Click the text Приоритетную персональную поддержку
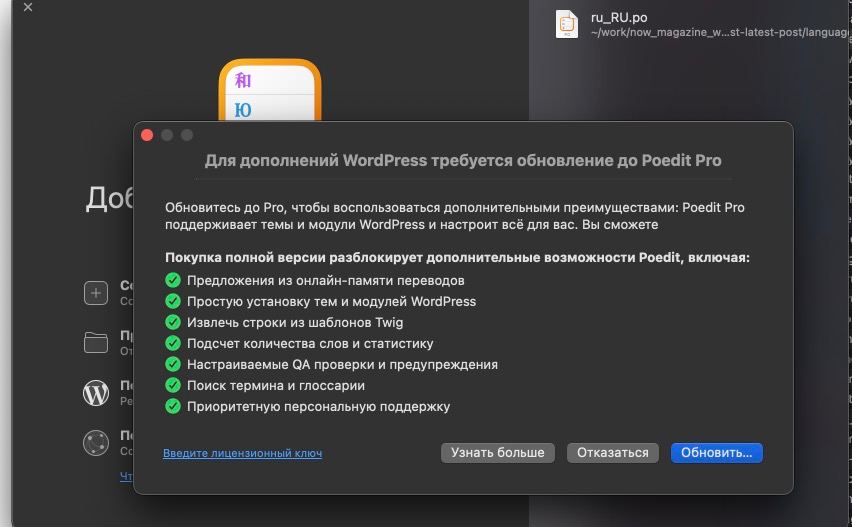This screenshot has height=527, width=852. click(x=318, y=406)
